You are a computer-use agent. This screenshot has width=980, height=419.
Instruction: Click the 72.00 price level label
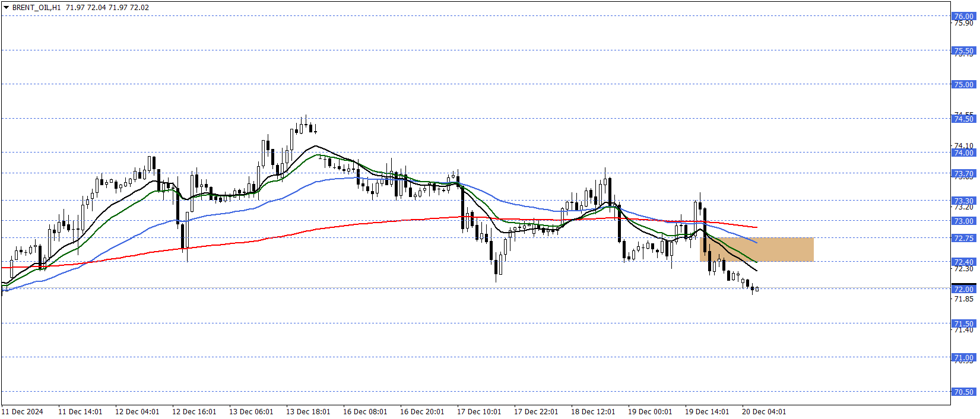pyautogui.click(x=963, y=289)
